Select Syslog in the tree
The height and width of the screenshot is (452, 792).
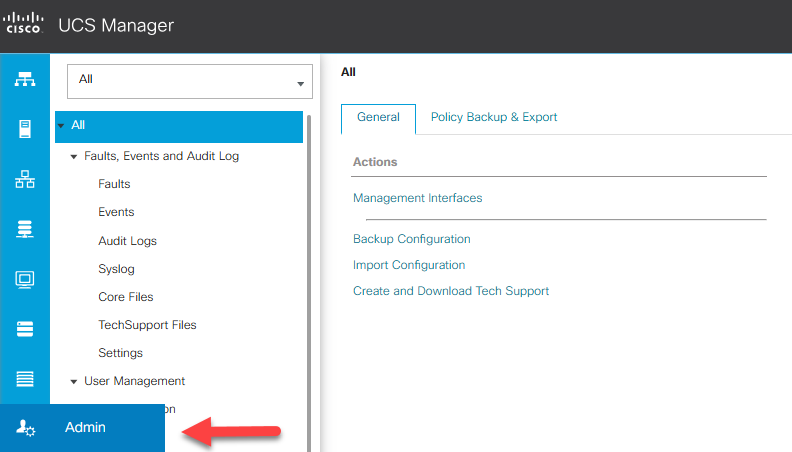click(x=116, y=269)
